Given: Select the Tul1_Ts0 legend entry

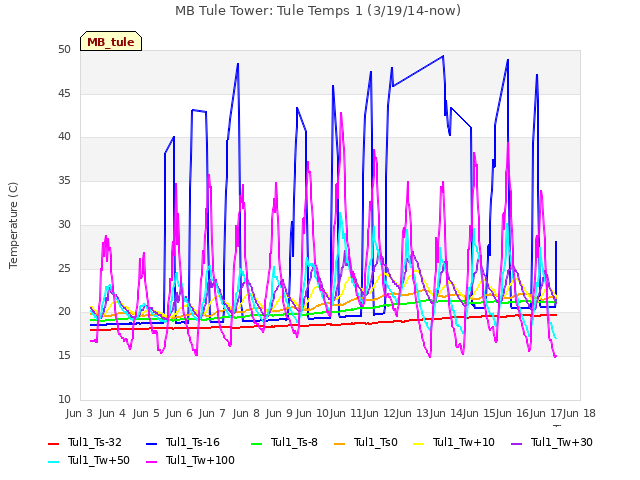Looking at the screenshot, I should (x=366, y=442).
